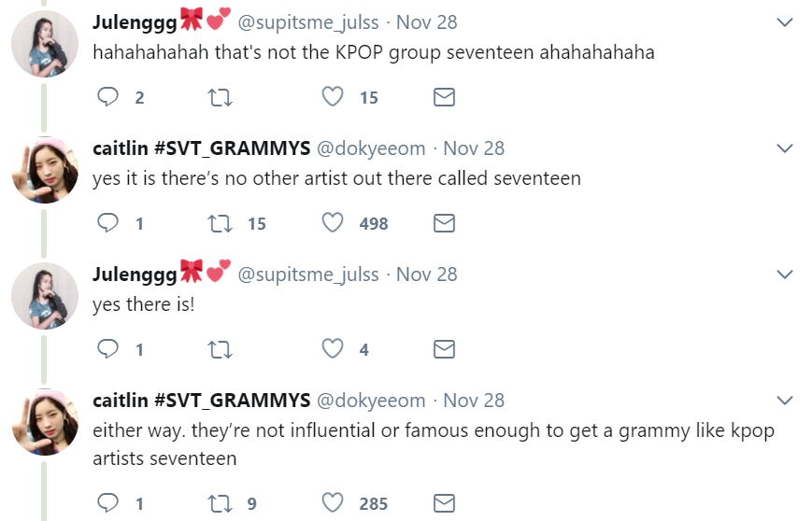The height and width of the screenshot is (521, 812).
Task: Reply to the "either way" grammy tweet
Action: pos(109,503)
